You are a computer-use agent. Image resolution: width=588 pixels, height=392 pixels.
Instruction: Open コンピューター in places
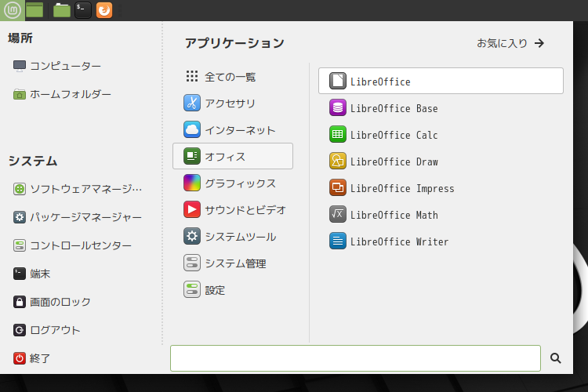pyautogui.click(x=57, y=66)
